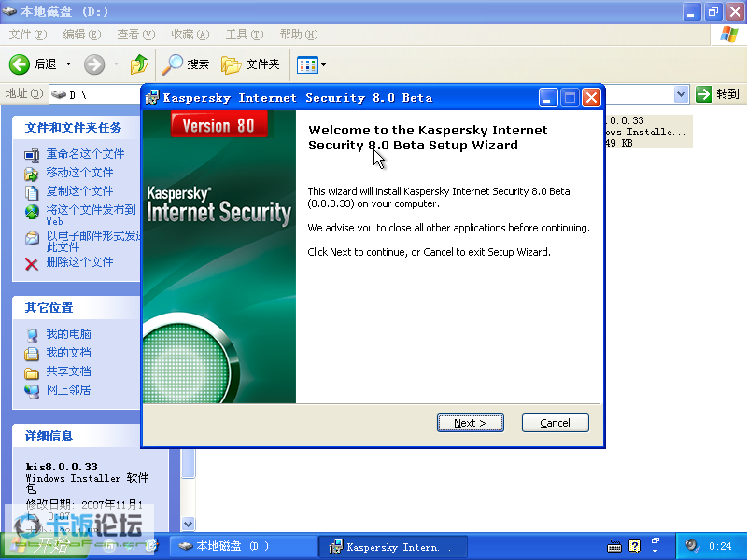Open the Search (搜索) tool in Explorer
747x560 pixels.
pyautogui.click(x=186, y=64)
